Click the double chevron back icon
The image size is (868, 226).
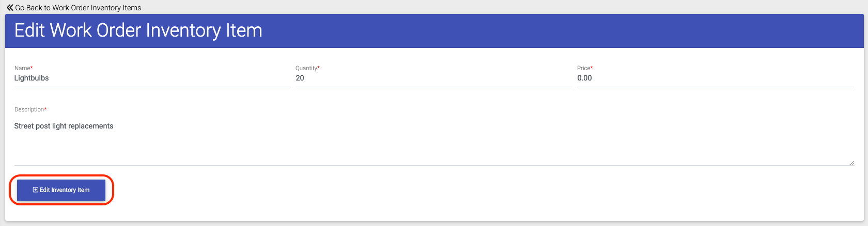(10, 8)
